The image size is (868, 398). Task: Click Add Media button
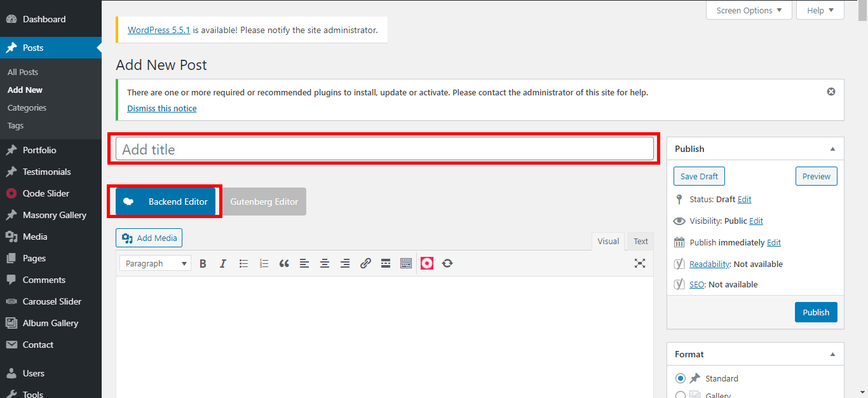[149, 238]
